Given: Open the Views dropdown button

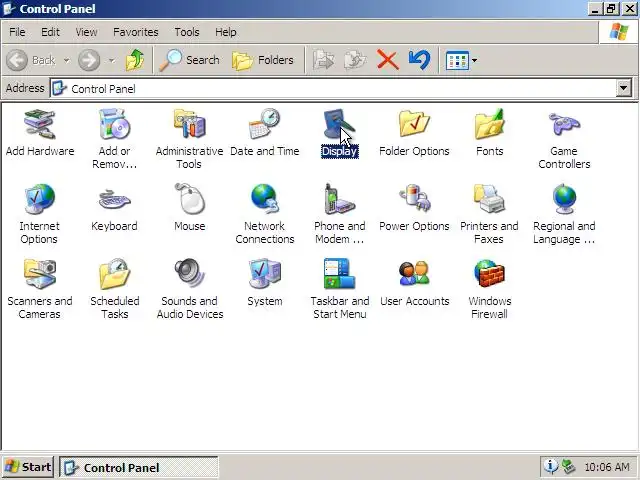Looking at the screenshot, I should pos(461,60).
